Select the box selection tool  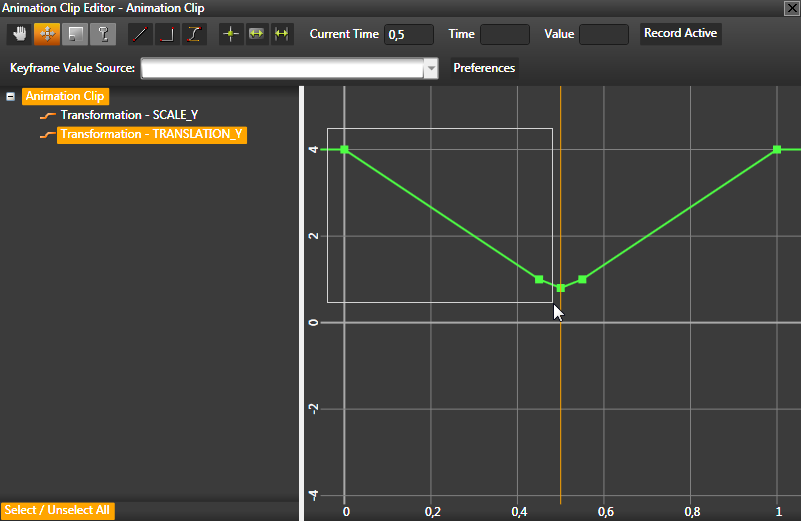click(x=74, y=34)
